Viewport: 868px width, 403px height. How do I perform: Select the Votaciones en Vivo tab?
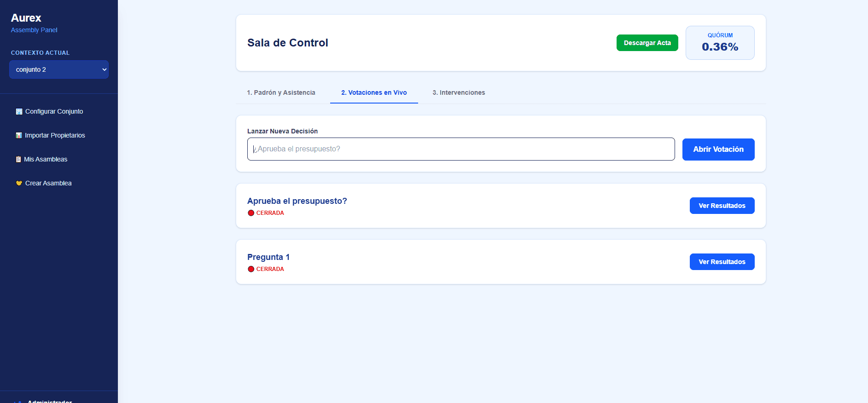pyautogui.click(x=374, y=92)
